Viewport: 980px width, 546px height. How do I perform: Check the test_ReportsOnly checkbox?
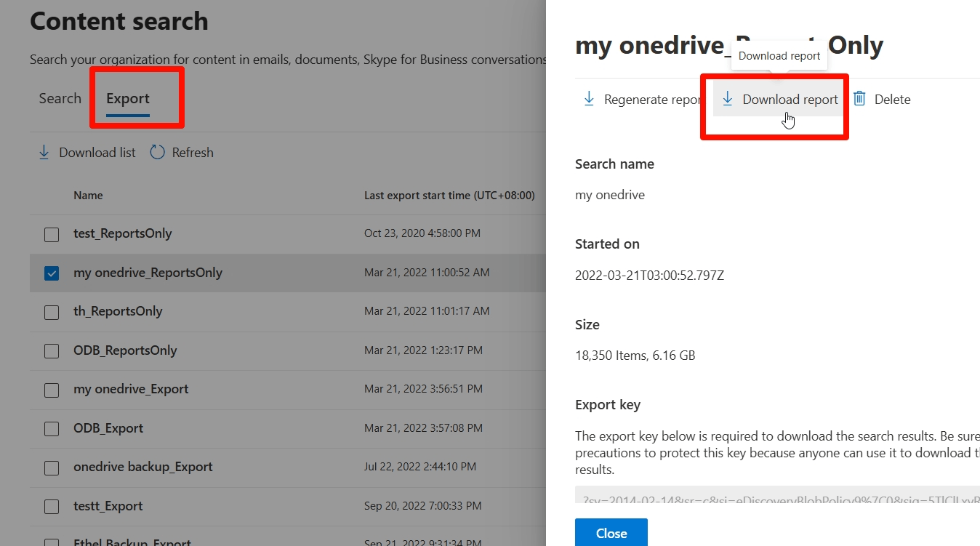coord(52,235)
